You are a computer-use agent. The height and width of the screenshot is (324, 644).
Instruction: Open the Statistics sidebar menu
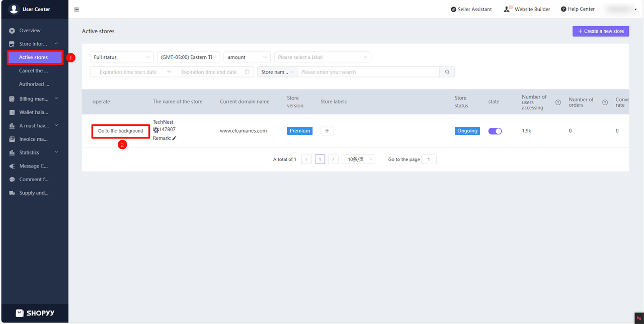(x=34, y=152)
